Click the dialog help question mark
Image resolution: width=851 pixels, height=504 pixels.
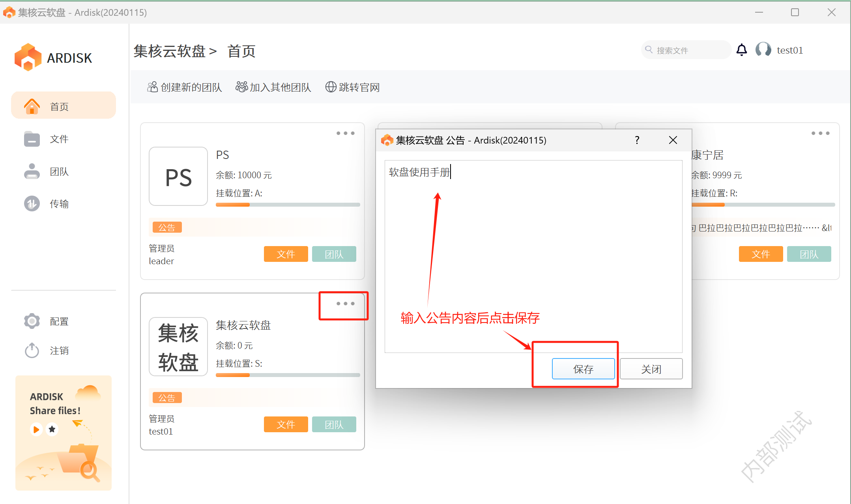(x=637, y=140)
